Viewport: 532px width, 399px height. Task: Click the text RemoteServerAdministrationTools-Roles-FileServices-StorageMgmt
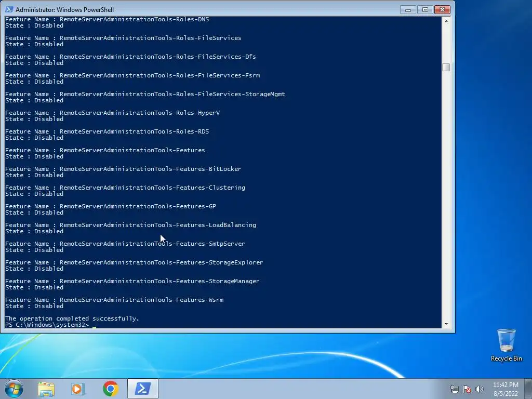(172, 94)
